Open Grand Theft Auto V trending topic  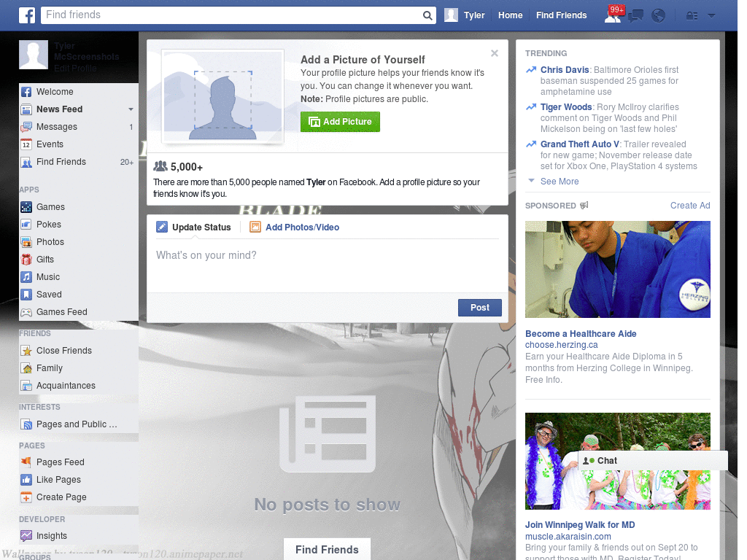[x=580, y=144]
